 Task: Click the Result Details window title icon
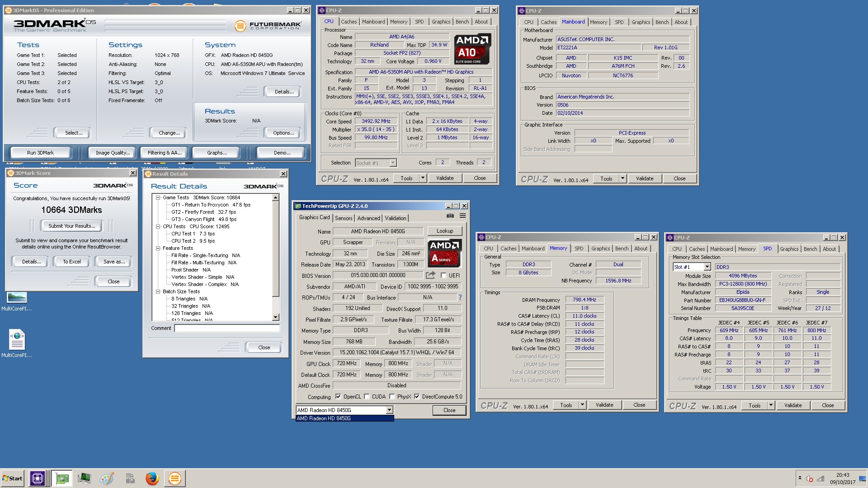(148, 174)
